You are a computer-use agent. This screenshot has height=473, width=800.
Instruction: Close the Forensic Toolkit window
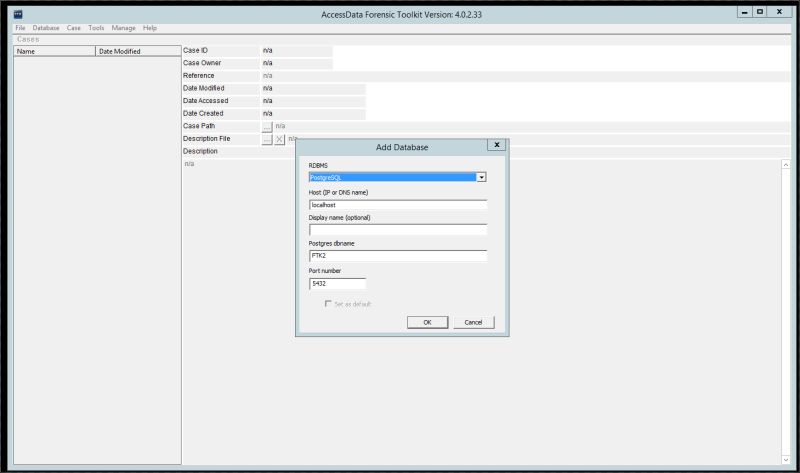click(x=779, y=12)
